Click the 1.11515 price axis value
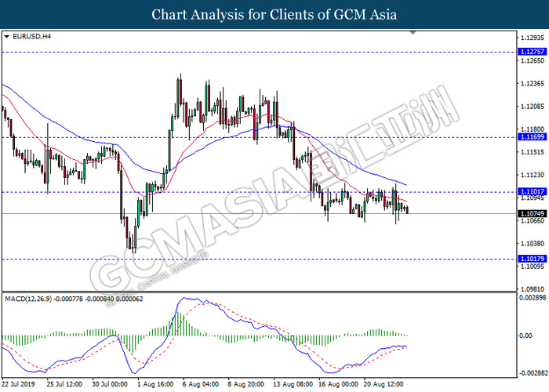 pos(533,152)
